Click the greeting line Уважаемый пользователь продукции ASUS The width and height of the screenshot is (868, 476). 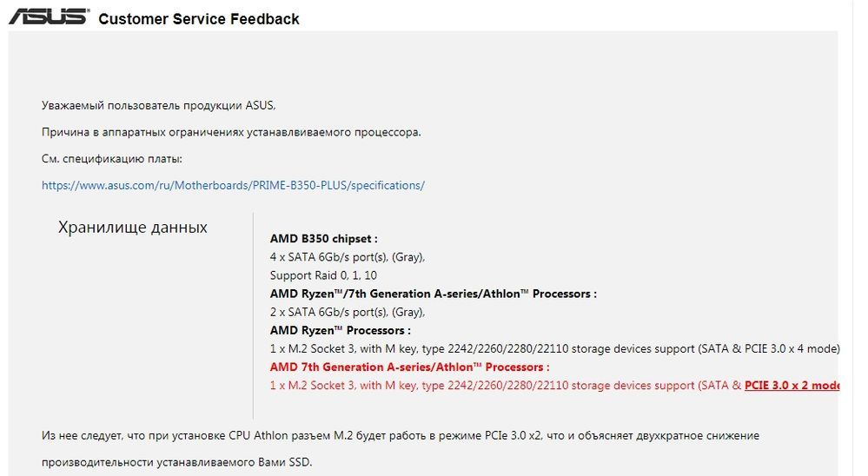(x=158, y=105)
